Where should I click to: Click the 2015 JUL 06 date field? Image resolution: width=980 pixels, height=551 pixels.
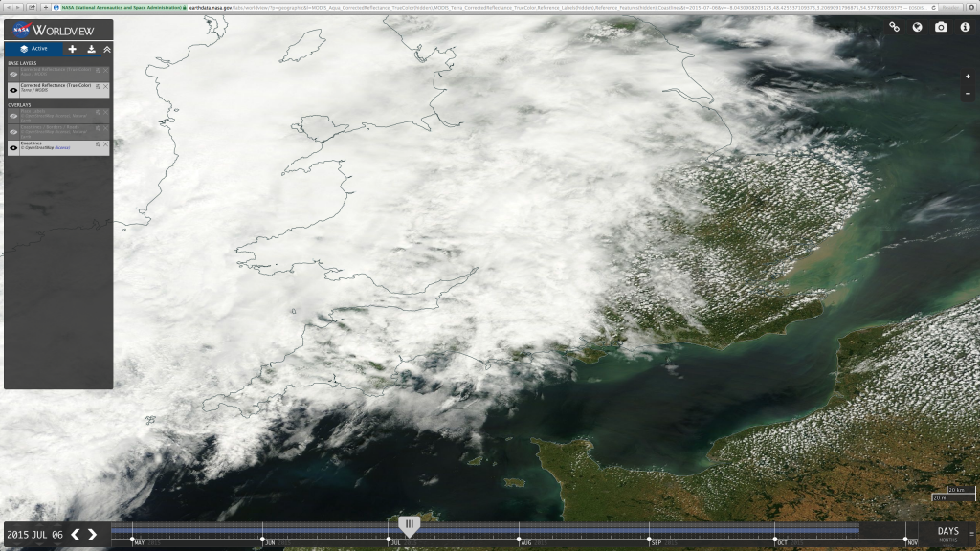click(x=35, y=535)
